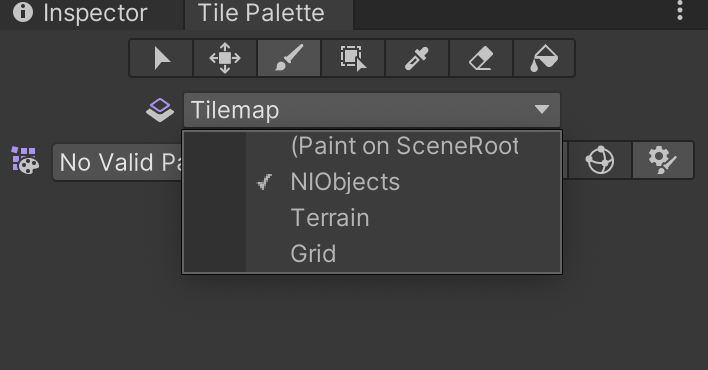Screen dimensions: 708x370
Task: Click the Tilemap dropdown arrow
Action: 541,109
